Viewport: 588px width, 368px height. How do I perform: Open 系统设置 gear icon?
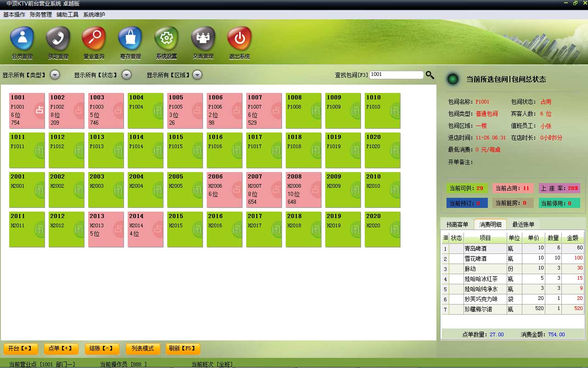(x=166, y=39)
